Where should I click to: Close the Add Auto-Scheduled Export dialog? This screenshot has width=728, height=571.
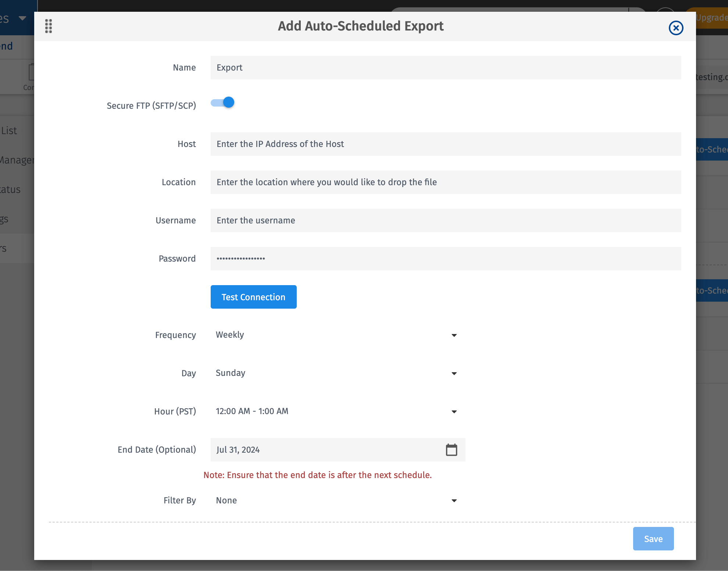click(676, 28)
